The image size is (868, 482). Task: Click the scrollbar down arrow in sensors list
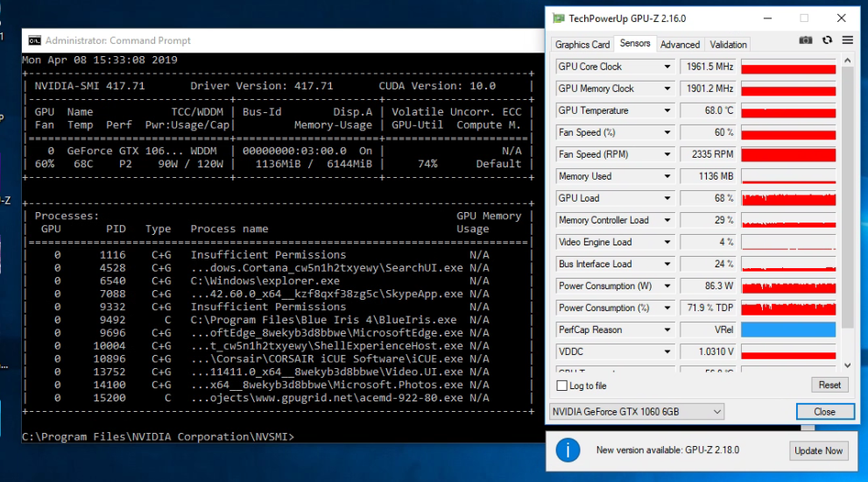(x=847, y=365)
